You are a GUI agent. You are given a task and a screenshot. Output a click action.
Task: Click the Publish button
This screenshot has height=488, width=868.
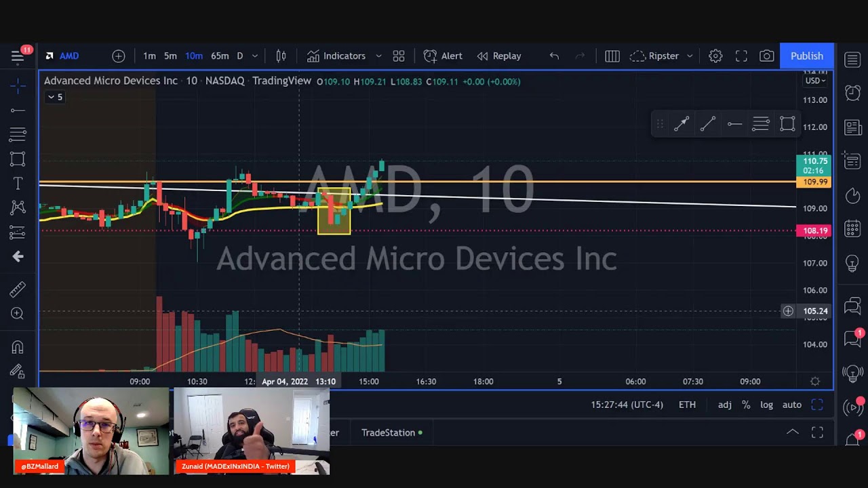coord(806,56)
